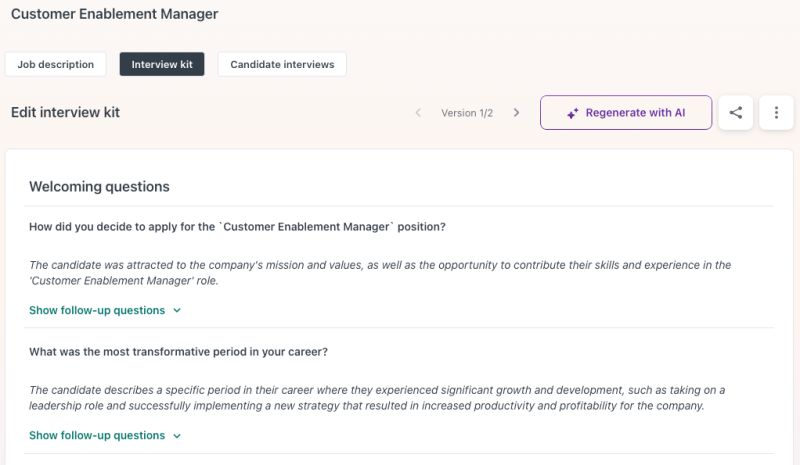The image size is (800, 465).
Task: Click the Version 1/2 indicator
Action: pos(467,113)
